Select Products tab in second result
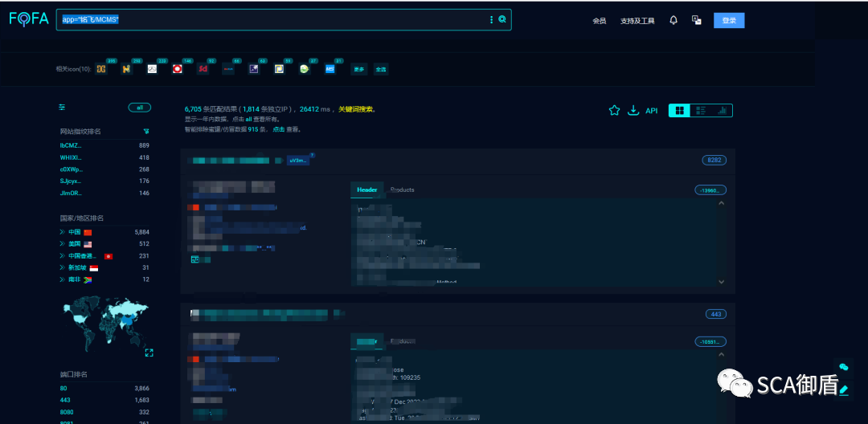The height and width of the screenshot is (424, 868). (403, 341)
